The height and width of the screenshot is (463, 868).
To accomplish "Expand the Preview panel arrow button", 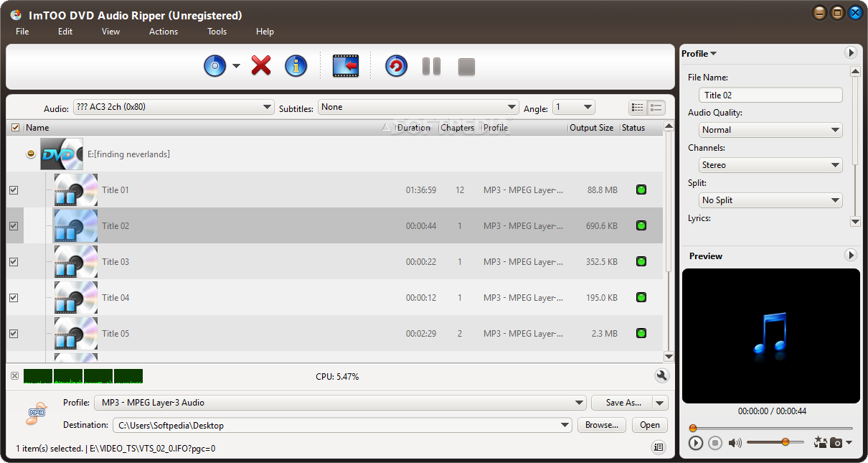I will tap(850, 256).
